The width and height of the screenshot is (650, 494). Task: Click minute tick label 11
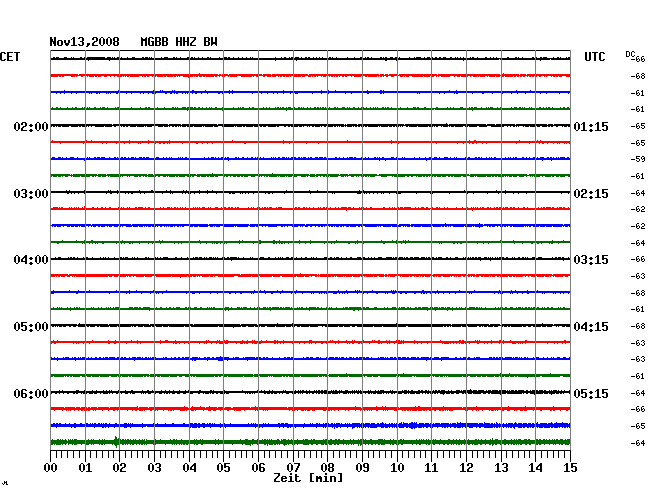[431, 467]
